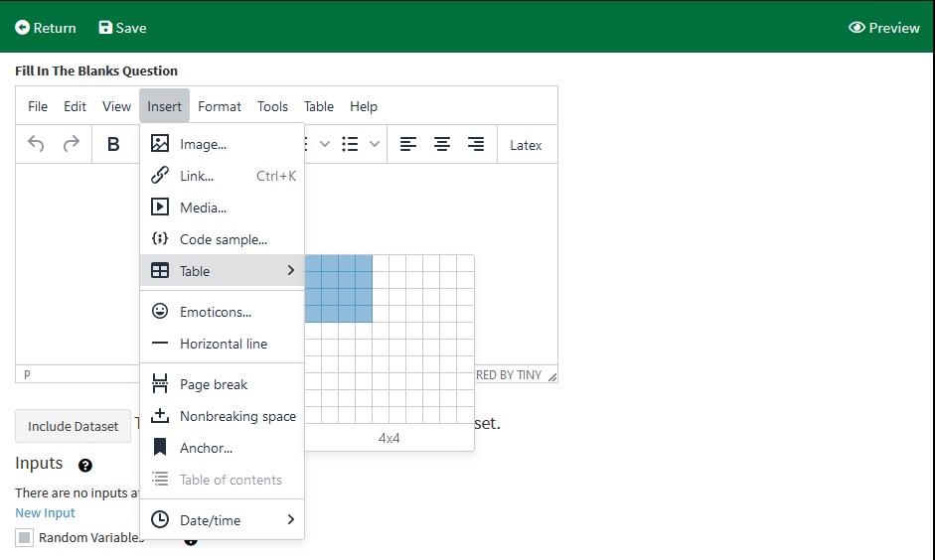Open the Format menu
This screenshot has height=560, width=935.
(x=219, y=106)
